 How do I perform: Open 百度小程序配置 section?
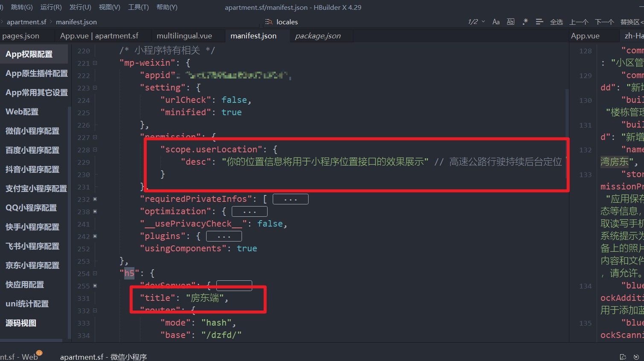pos(34,150)
